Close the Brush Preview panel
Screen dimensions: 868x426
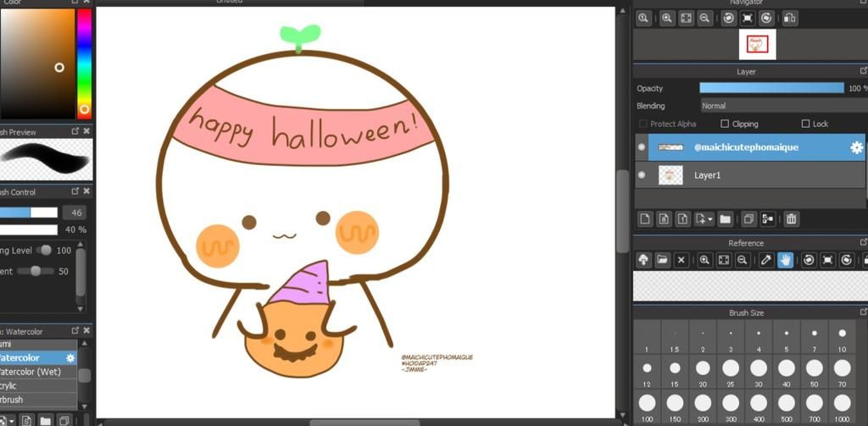coord(86,131)
